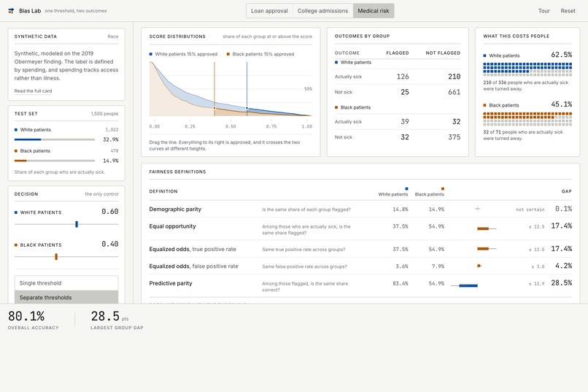Open the Read the full card link
The image size is (588, 392).
click(x=33, y=91)
